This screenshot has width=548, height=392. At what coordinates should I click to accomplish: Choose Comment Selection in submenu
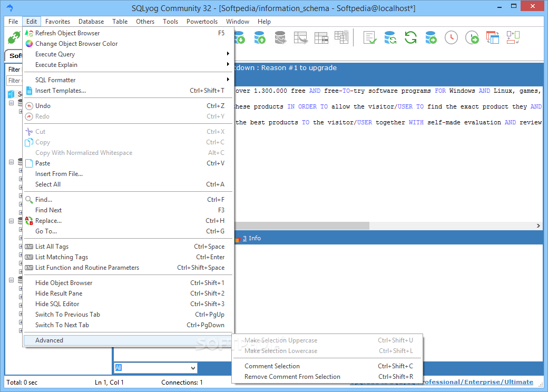[x=327, y=366]
